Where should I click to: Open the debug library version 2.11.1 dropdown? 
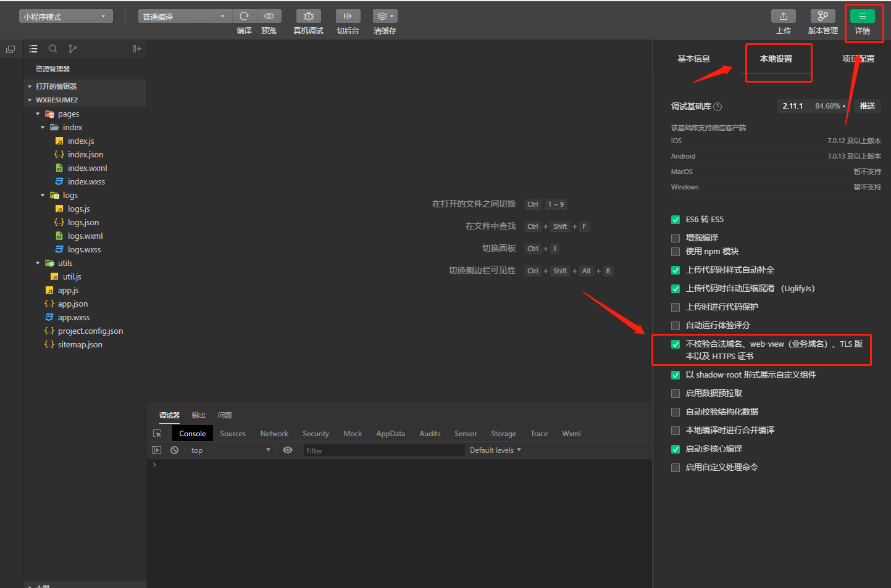[813, 106]
